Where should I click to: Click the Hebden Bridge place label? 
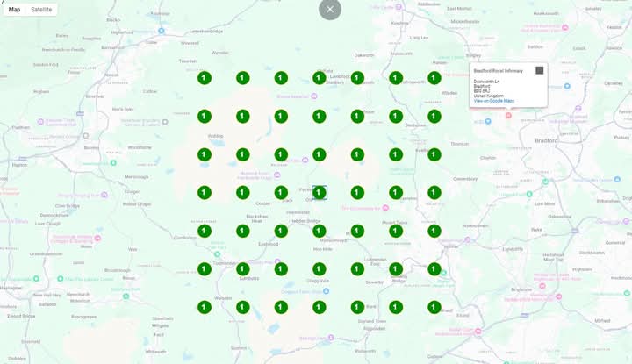coord(305,221)
